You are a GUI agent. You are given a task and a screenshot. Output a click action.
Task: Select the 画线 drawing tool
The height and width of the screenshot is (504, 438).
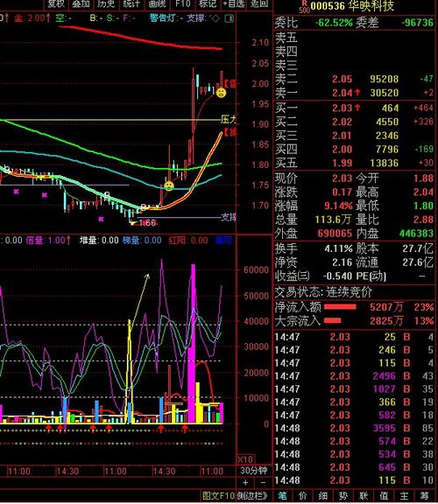[157, 3]
